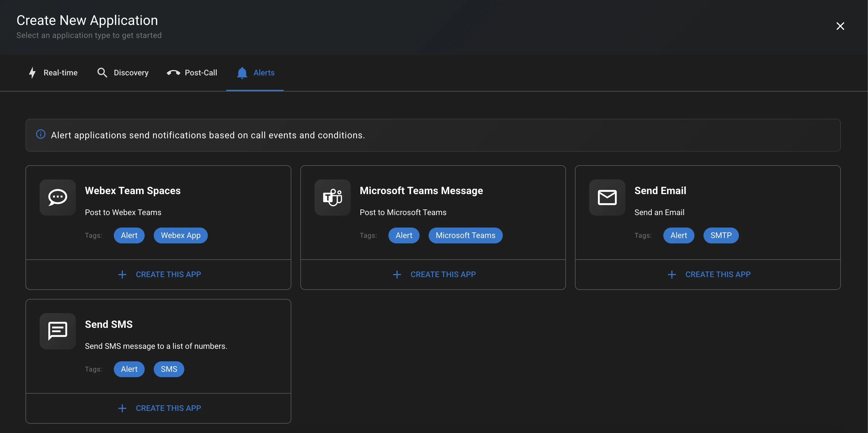Click the Send SMS title
This screenshot has width=868, height=433.
coord(108,324)
